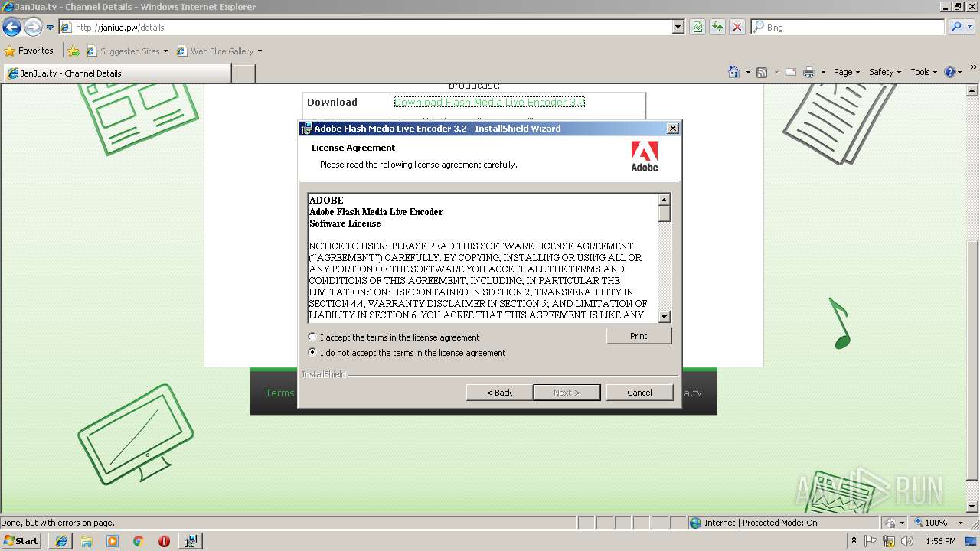The image size is (980, 551).
Task: Close the InstallShield Wizard dialog
Action: (x=672, y=129)
